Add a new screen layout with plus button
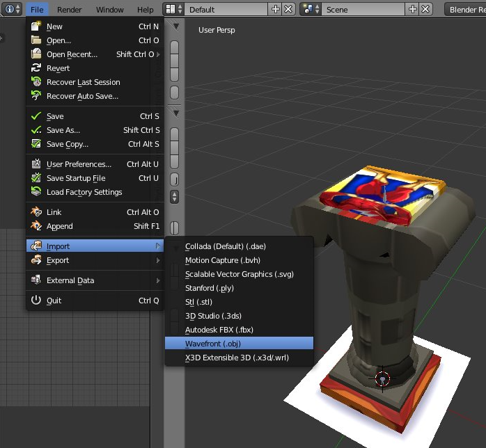This screenshot has width=486, height=448. [x=276, y=10]
